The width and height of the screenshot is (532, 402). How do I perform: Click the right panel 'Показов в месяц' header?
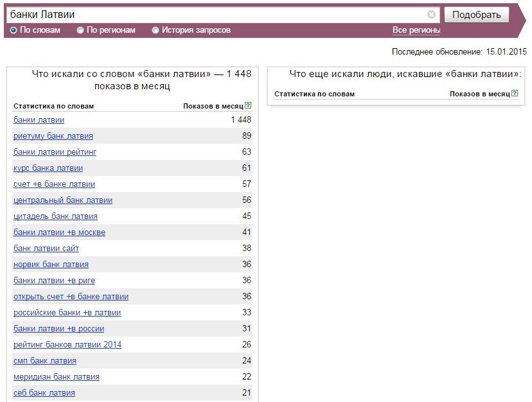[x=480, y=94]
